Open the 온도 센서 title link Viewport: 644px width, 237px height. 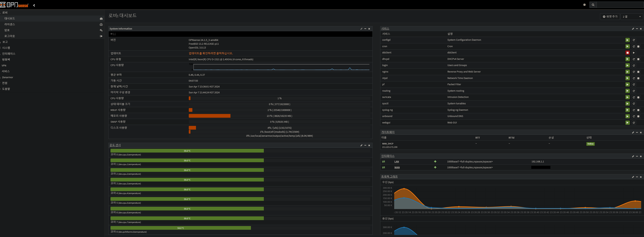(115, 145)
